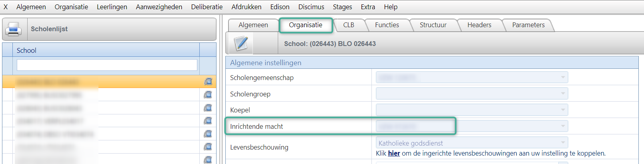Click the 'School: (026443) BLO 026443' title
This screenshot has width=644, height=164.
tap(330, 44)
